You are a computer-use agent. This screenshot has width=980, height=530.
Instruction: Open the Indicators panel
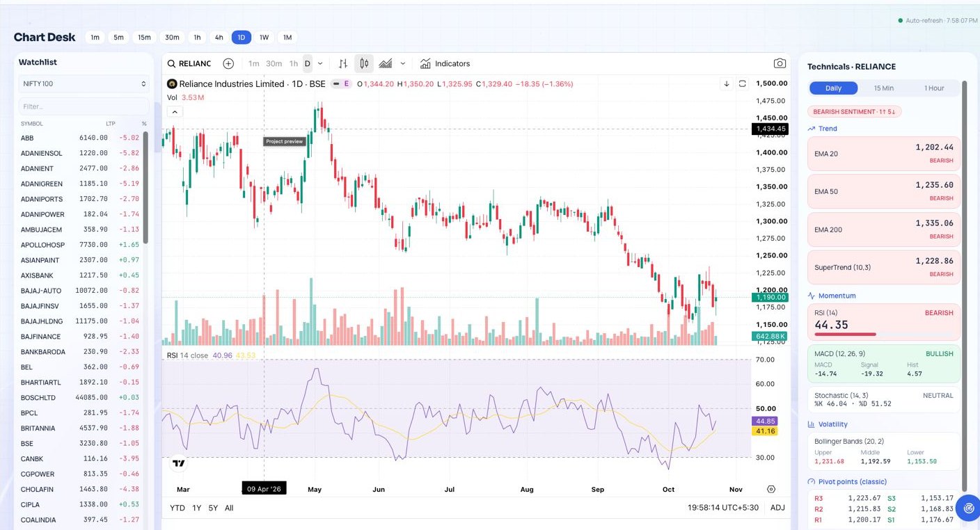(445, 64)
